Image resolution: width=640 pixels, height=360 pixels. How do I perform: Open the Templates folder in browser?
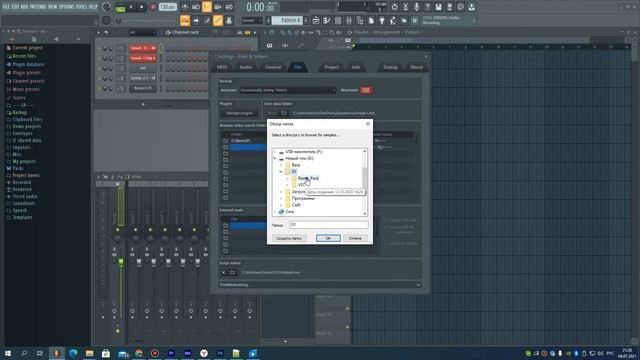tap(22, 217)
